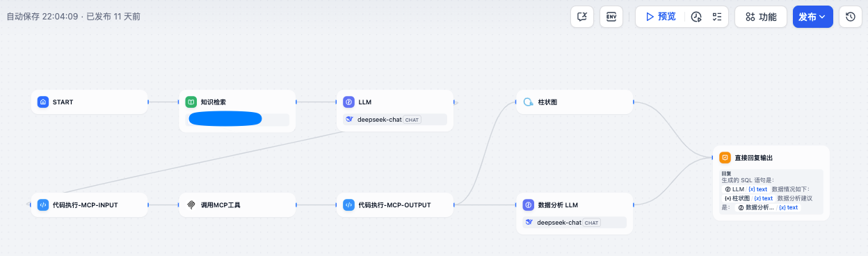This screenshot has width=868, height=256.
Task: Click the LLM / text variable tag in reply
Action: pos(746,189)
